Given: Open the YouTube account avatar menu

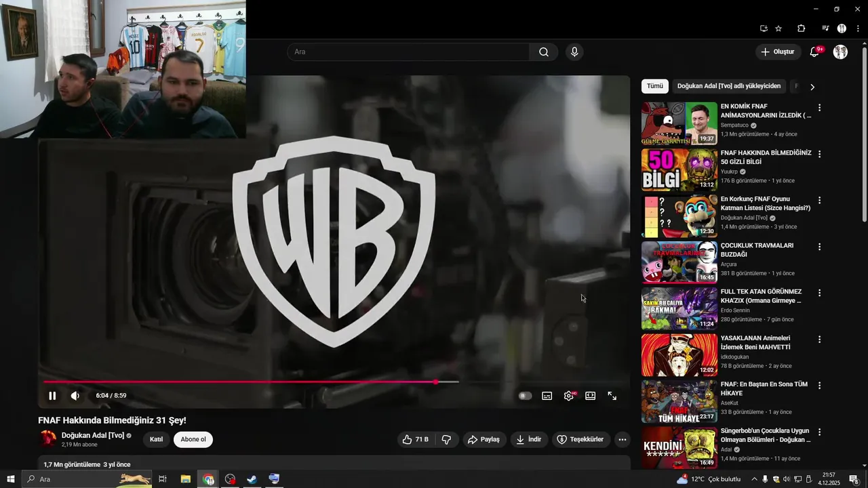Looking at the screenshot, I should point(840,52).
